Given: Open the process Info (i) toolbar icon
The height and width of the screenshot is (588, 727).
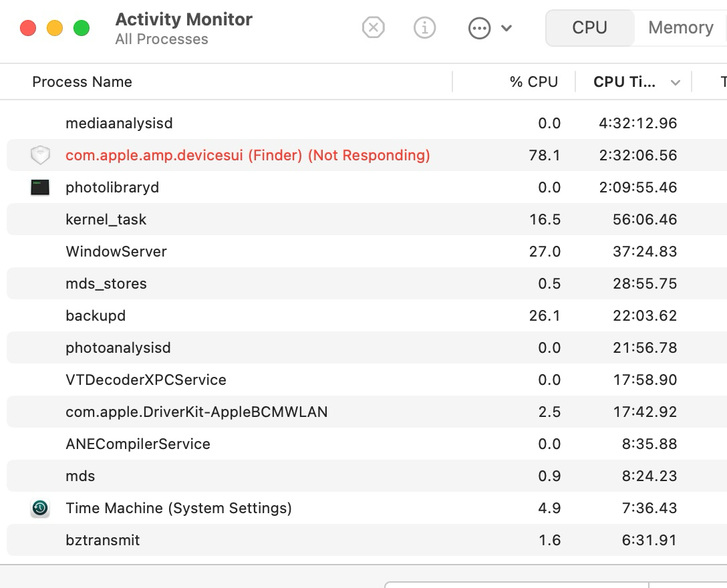Looking at the screenshot, I should tap(424, 27).
